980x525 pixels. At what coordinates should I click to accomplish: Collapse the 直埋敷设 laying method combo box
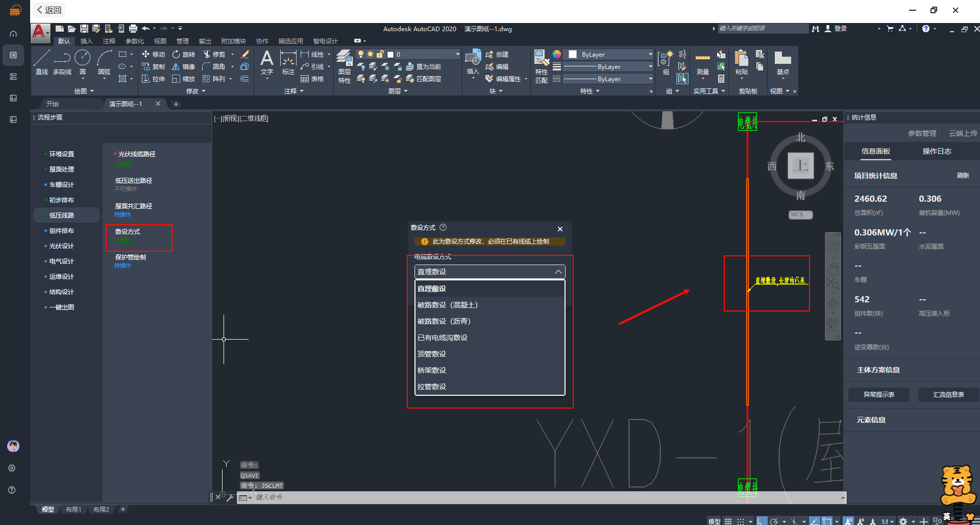558,272
